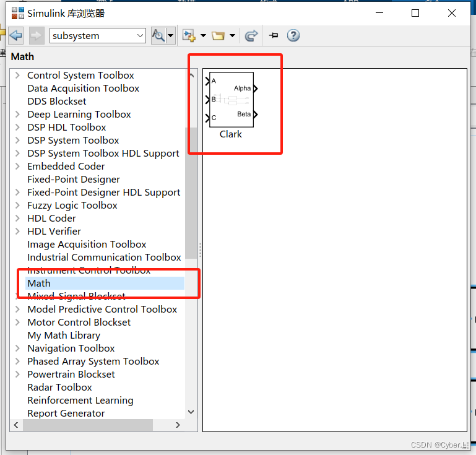
Task: Click the horizontal scrollbar thumb
Action: point(88,425)
